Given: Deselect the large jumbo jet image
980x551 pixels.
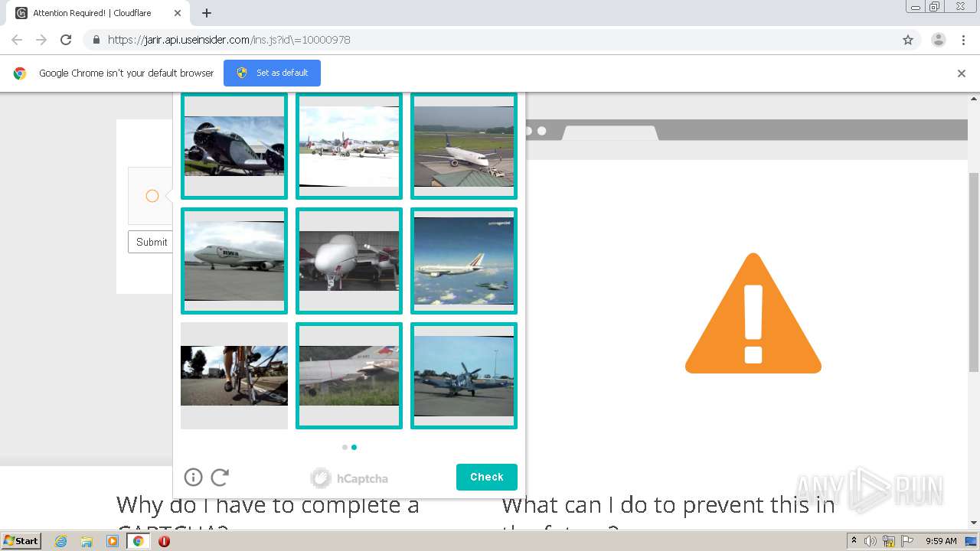Looking at the screenshot, I should pyautogui.click(x=234, y=261).
